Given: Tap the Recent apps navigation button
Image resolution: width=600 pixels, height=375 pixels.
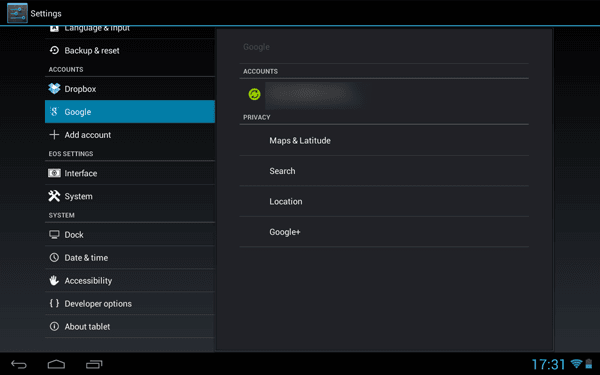Looking at the screenshot, I should click(x=94, y=364).
